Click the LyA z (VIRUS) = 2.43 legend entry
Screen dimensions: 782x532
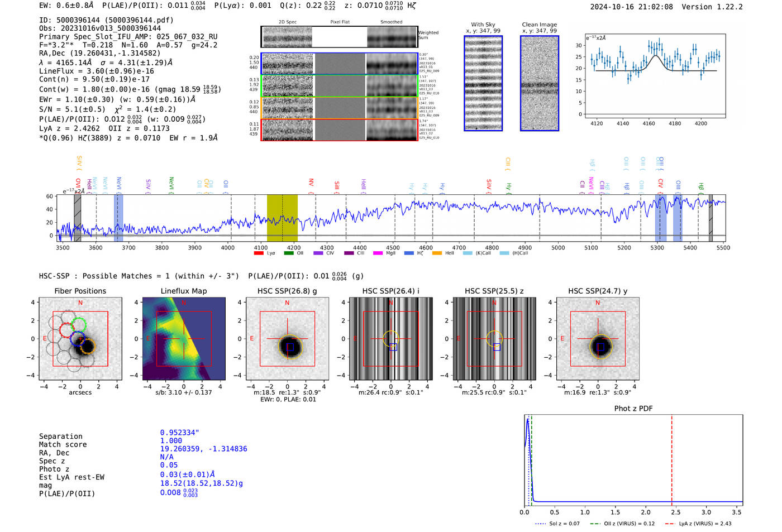tap(698, 524)
